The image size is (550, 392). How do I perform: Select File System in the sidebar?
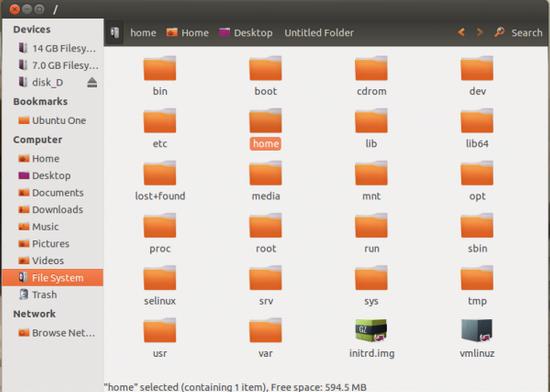53,278
